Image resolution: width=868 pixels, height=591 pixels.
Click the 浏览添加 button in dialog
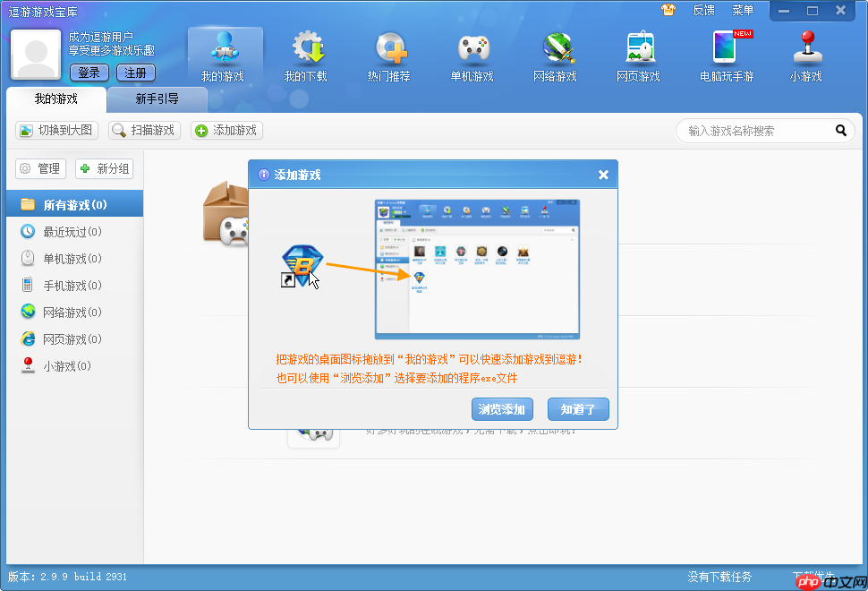point(502,409)
